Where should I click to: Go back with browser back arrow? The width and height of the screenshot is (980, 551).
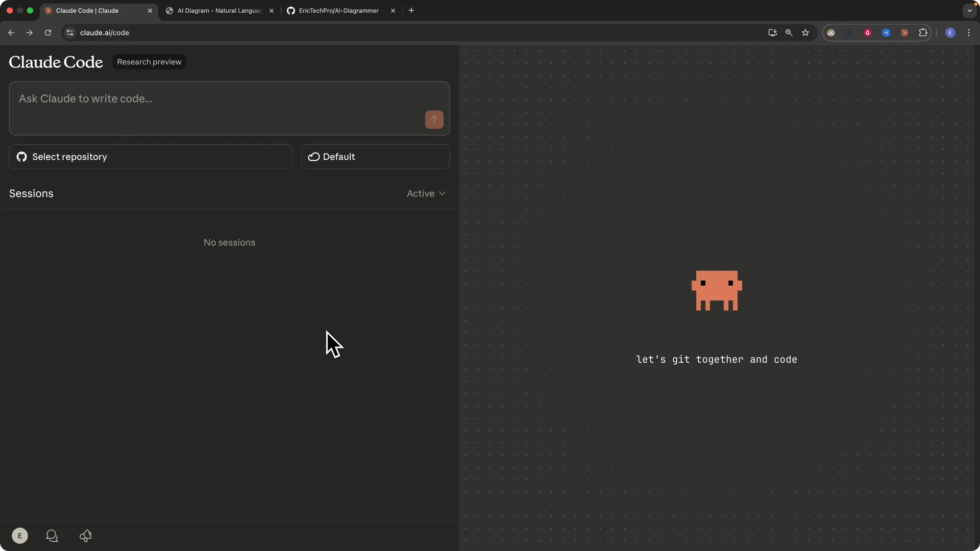[11, 33]
